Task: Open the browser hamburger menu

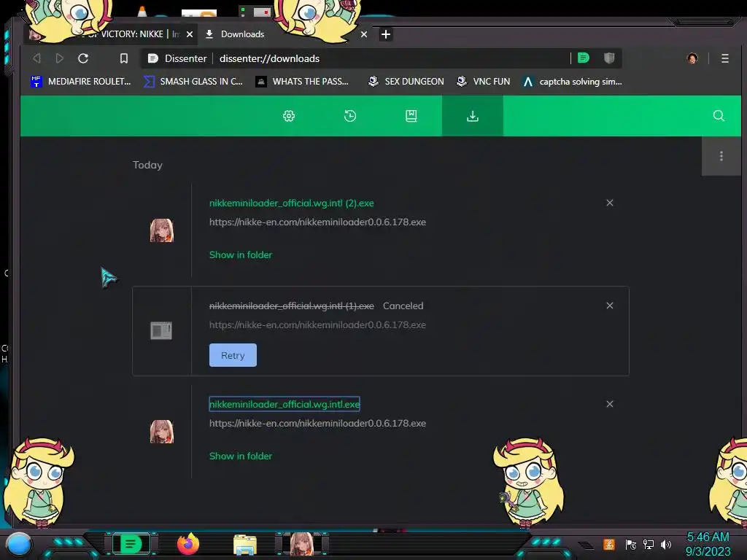Action: point(724,58)
